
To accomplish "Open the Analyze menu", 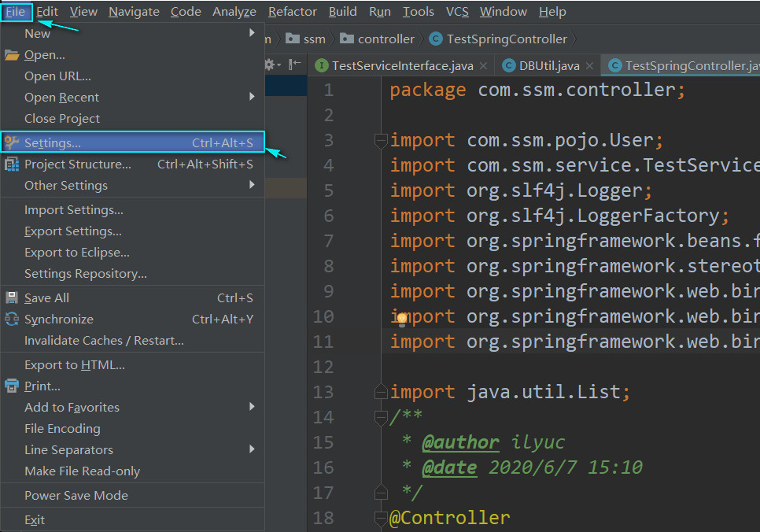I will coord(234,12).
